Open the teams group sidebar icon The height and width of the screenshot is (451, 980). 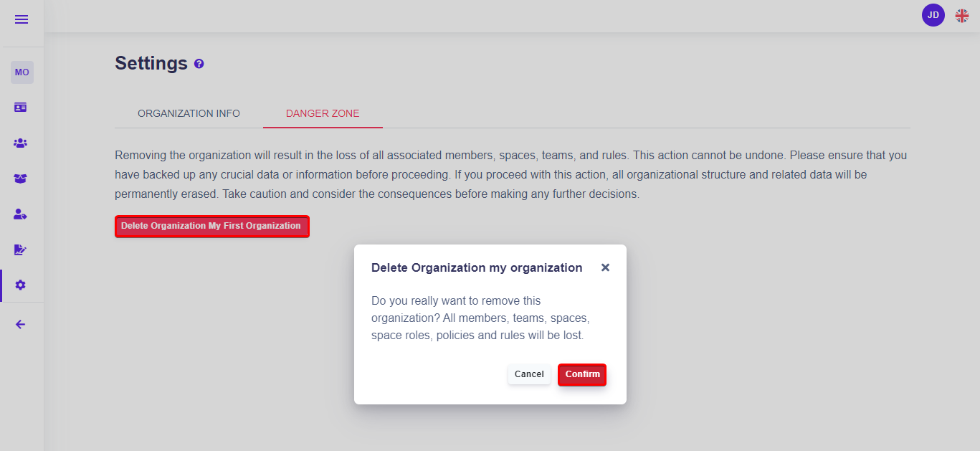pyautogui.click(x=20, y=143)
